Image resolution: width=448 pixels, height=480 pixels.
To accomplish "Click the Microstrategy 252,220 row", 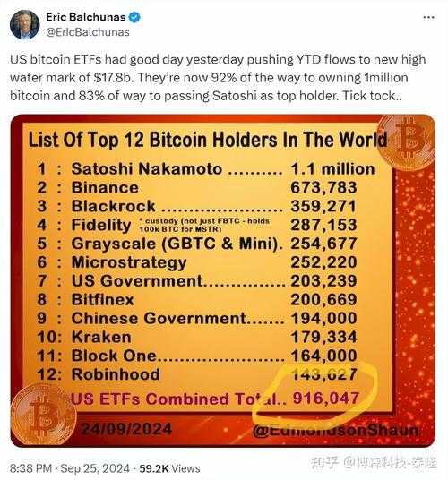I will tap(197, 262).
